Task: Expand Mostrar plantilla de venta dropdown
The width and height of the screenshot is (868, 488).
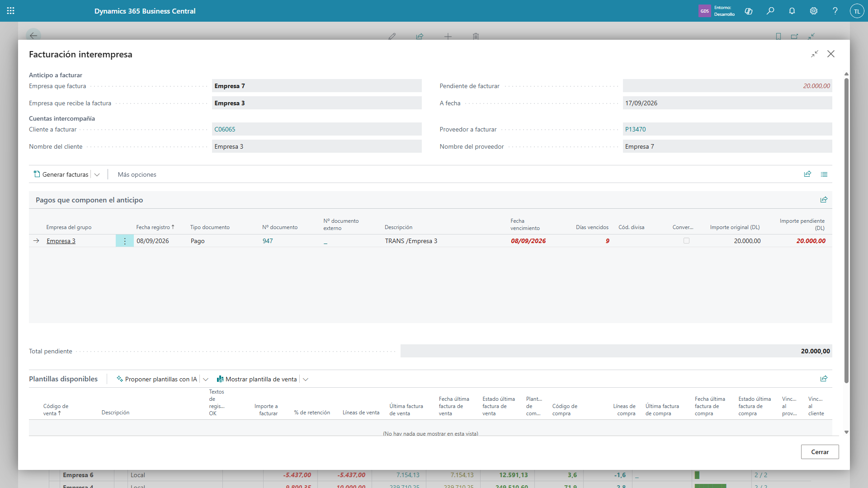Action: point(306,379)
